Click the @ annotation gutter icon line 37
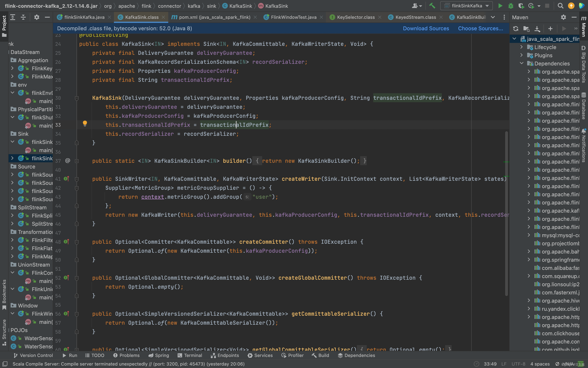Screen dimensions: 588x368 pos(68,161)
